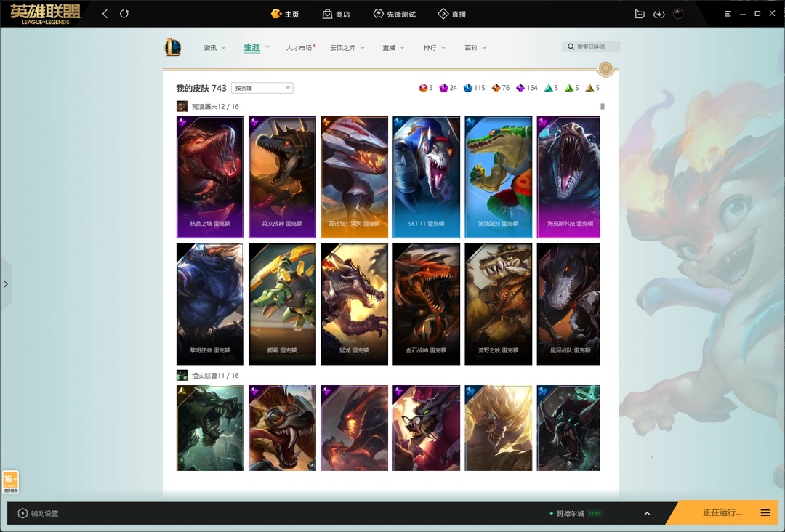This screenshot has width=785, height=532.
Task: Open the 猛龙 雷克顿 skin card
Action: [355, 304]
